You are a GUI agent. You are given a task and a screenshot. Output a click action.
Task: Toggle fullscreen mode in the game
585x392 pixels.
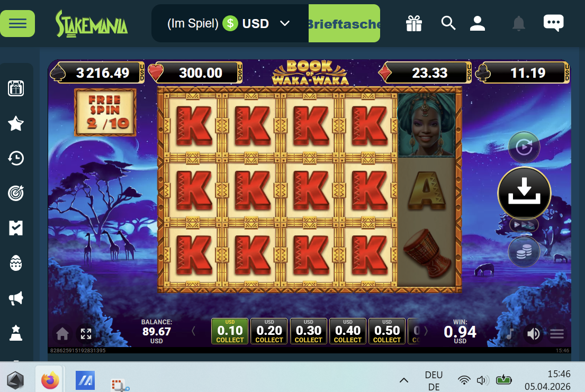pyautogui.click(x=86, y=333)
